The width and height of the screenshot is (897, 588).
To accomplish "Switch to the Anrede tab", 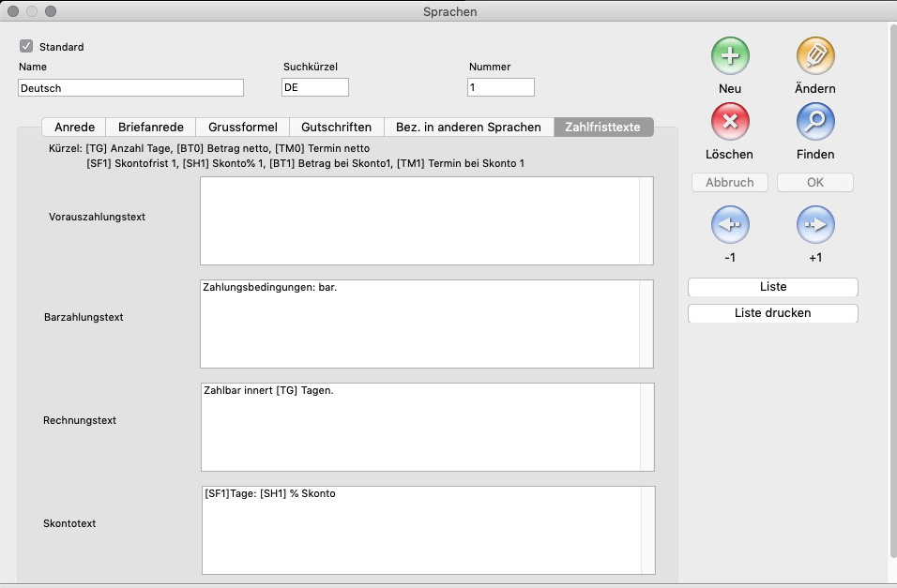I will pos(74,128).
